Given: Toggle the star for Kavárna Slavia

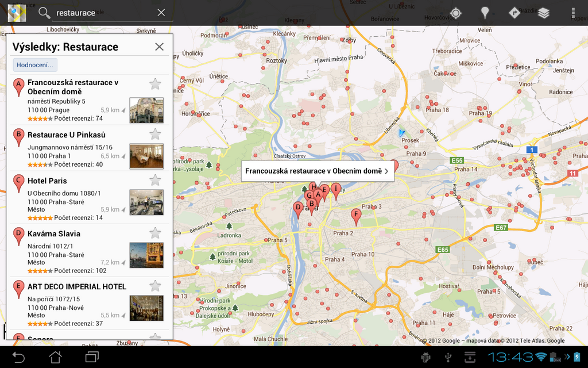Looking at the screenshot, I should 155,233.
